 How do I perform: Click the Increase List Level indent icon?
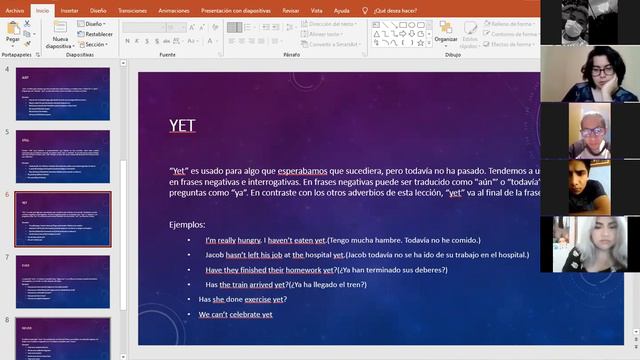276,27
